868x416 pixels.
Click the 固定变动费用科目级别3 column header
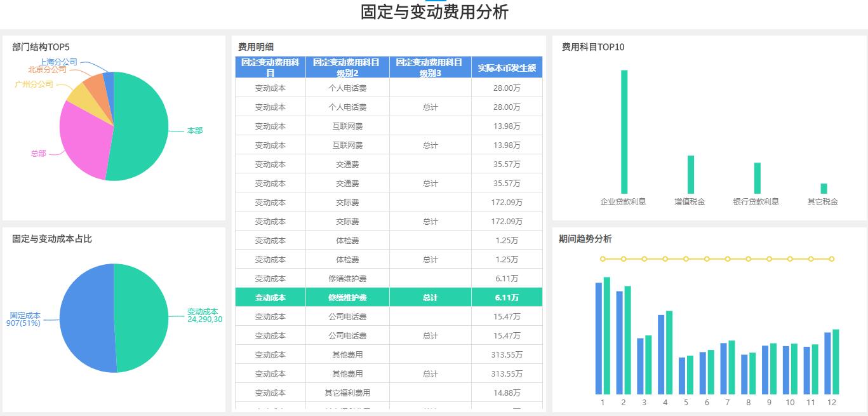[430, 67]
